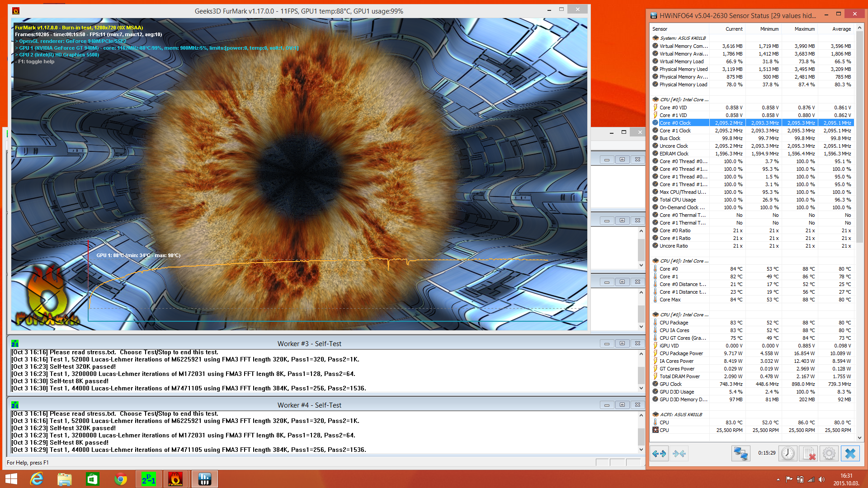The width and height of the screenshot is (868, 488).
Task: Select the Core Max temperature row
Action: 752,300
